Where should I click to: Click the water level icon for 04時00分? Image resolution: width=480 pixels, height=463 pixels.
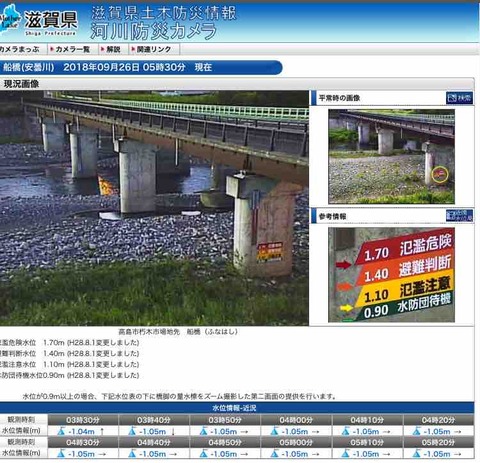pos(274,431)
